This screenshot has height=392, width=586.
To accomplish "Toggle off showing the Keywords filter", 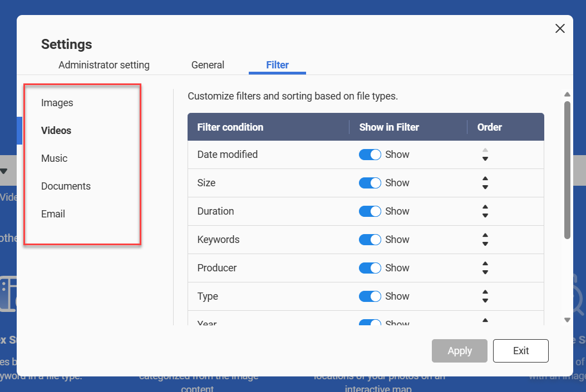I will click(370, 239).
